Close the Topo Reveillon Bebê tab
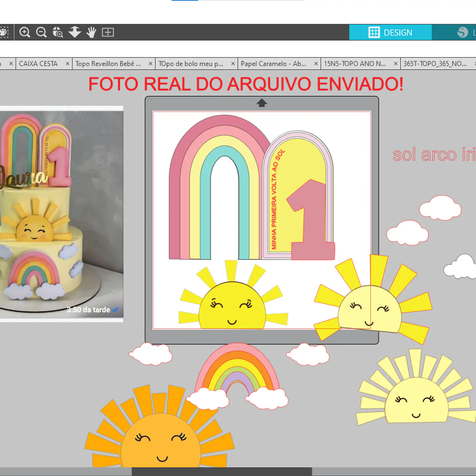The image size is (476, 476). pyautogui.click(x=150, y=64)
